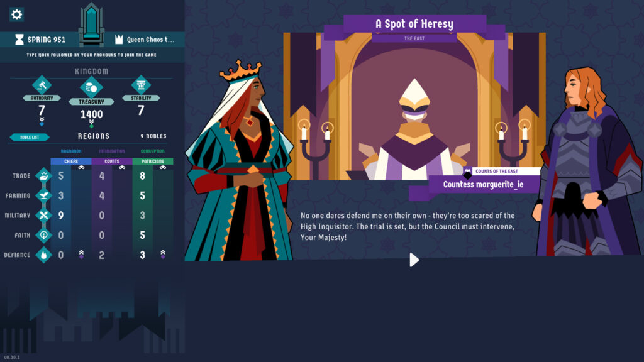Select the Trade row icon
The height and width of the screenshot is (362, 644).
(x=43, y=176)
